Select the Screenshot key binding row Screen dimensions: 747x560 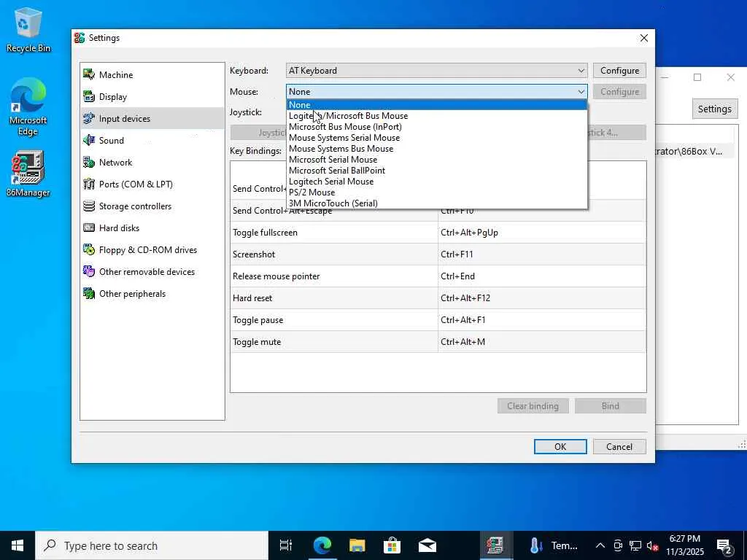(x=438, y=254)
